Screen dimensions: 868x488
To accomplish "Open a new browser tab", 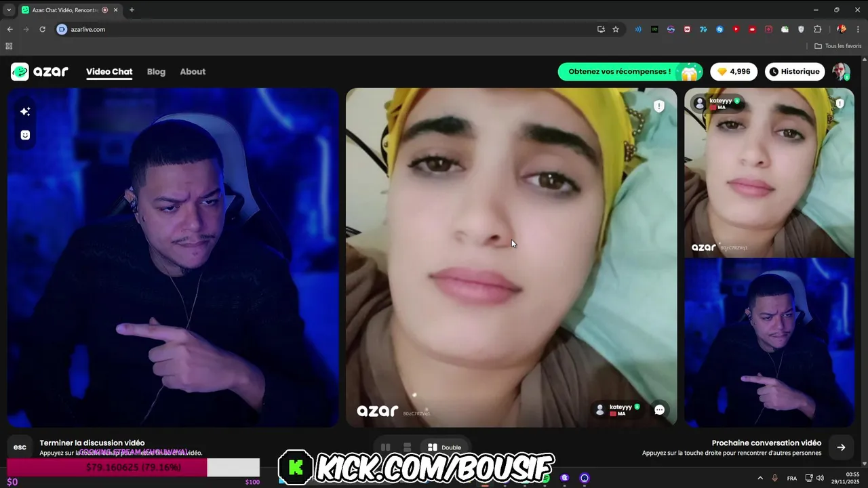I will [x=132, y=10].
